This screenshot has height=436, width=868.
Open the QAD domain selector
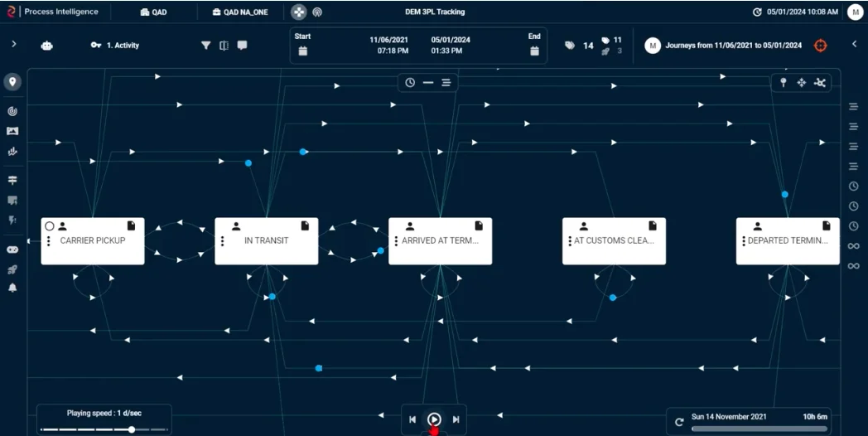tap(153, 12)
